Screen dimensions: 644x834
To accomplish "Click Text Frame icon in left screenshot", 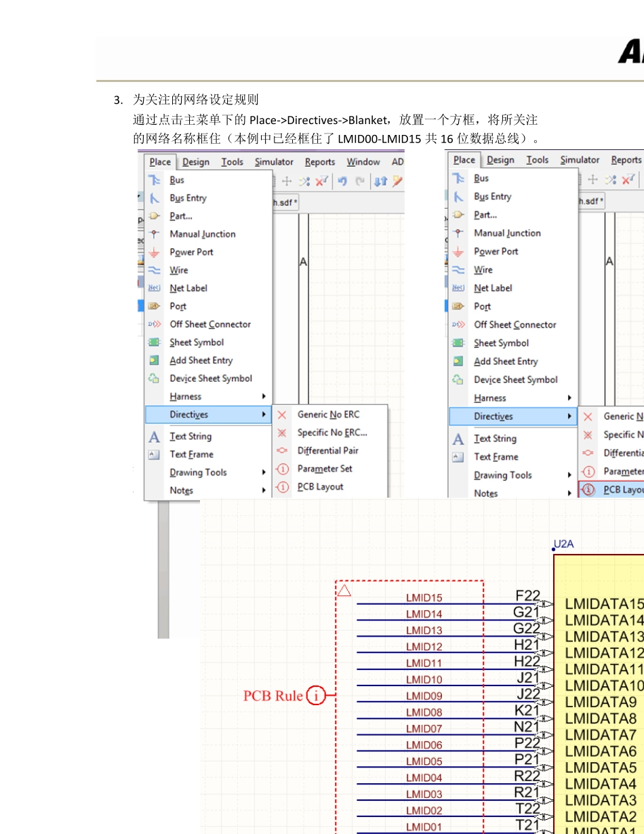I will 155,454.
